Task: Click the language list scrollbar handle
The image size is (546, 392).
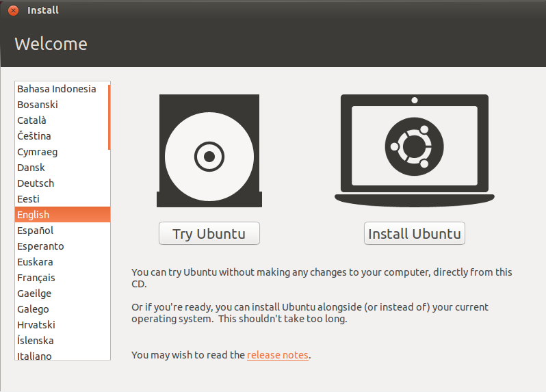Action: click(x=109, y=117)
